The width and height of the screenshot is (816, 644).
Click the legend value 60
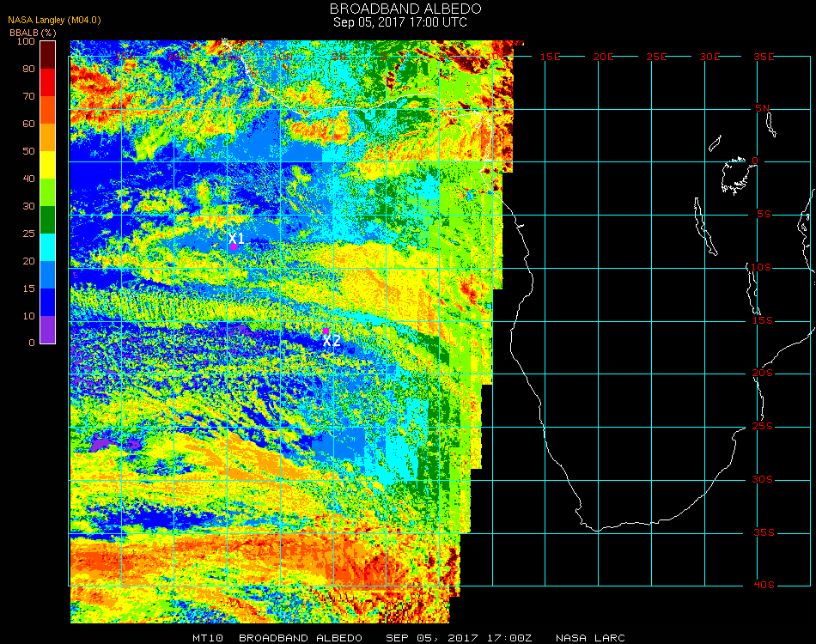click(x=28, y=124)
